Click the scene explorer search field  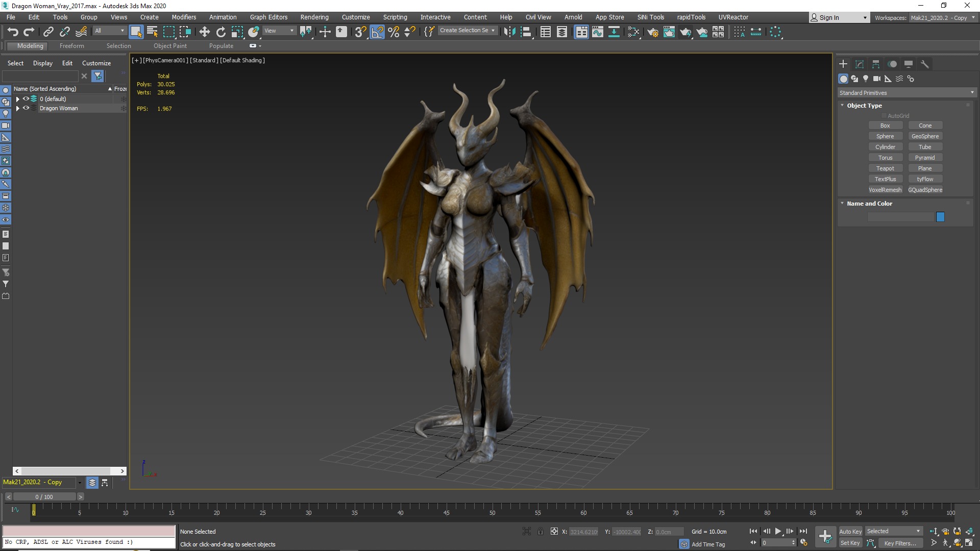(x=40, y=76)
